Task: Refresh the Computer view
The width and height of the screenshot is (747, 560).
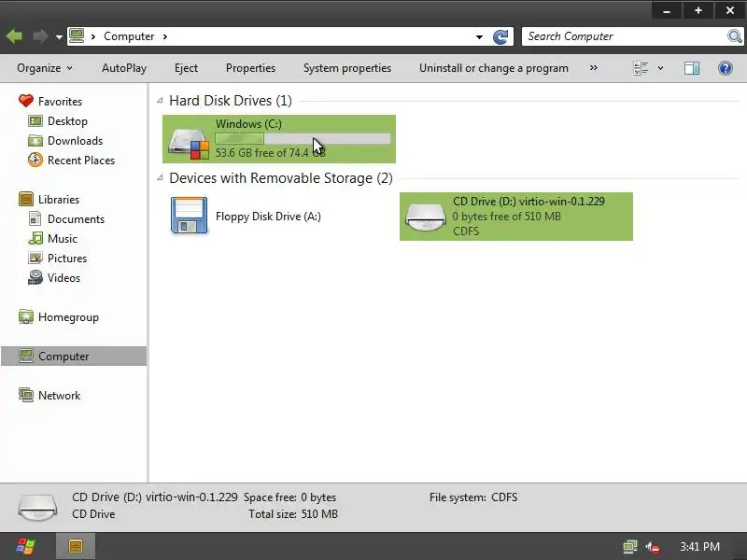Action: tap(500, 36)
